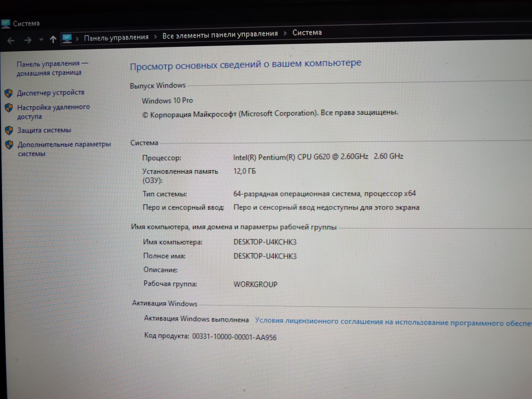Viewport: 532px width, 399px height.
Task: Select installed memory value '12,0 ГБ'
Action: [244, 171]
